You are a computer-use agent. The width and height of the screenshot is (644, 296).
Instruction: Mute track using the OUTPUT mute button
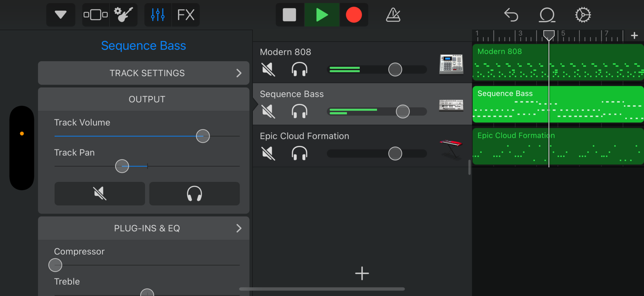tap(100, 193)
